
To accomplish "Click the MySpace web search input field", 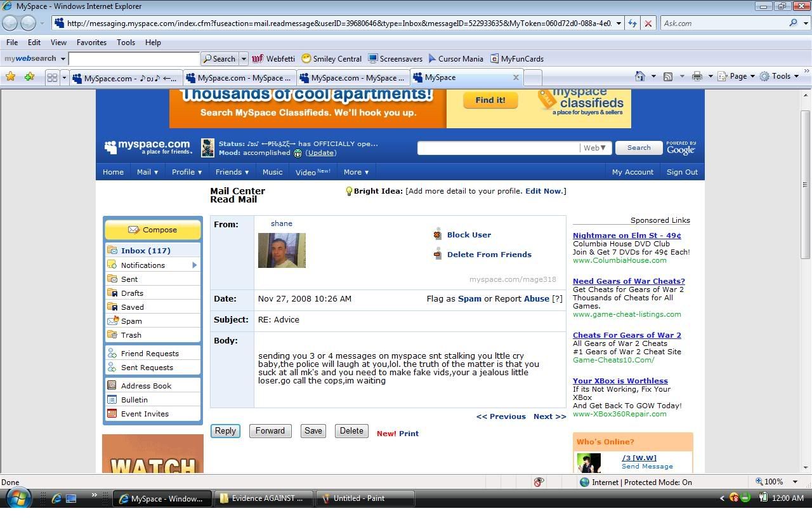I will coord(498,148).
